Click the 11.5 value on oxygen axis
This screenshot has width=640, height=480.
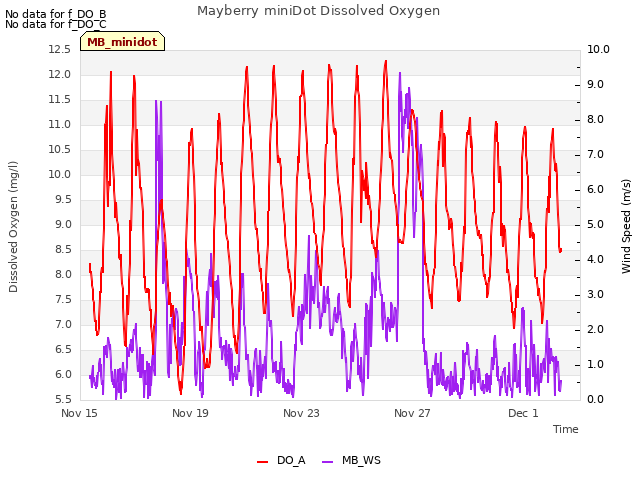tap(60, 99)
